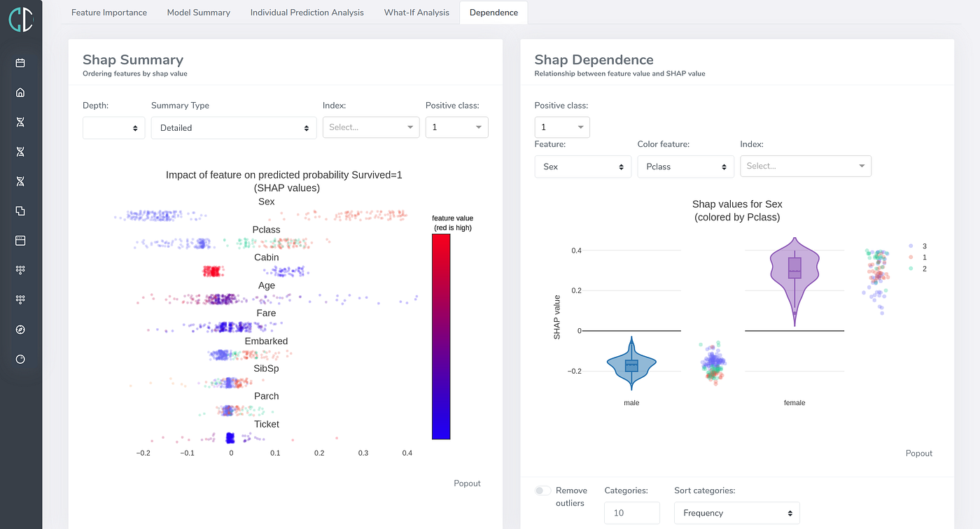Image resolution: width=980 pixels, height=529 pixels.
Task: Click the female violin plot
Action: pyautogui.click(x=794, y=281)
